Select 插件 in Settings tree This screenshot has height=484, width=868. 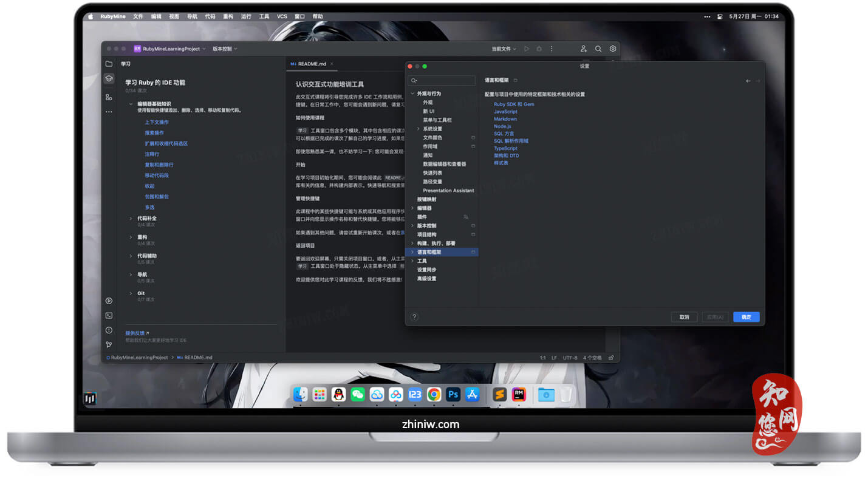[x=422, y=217]
